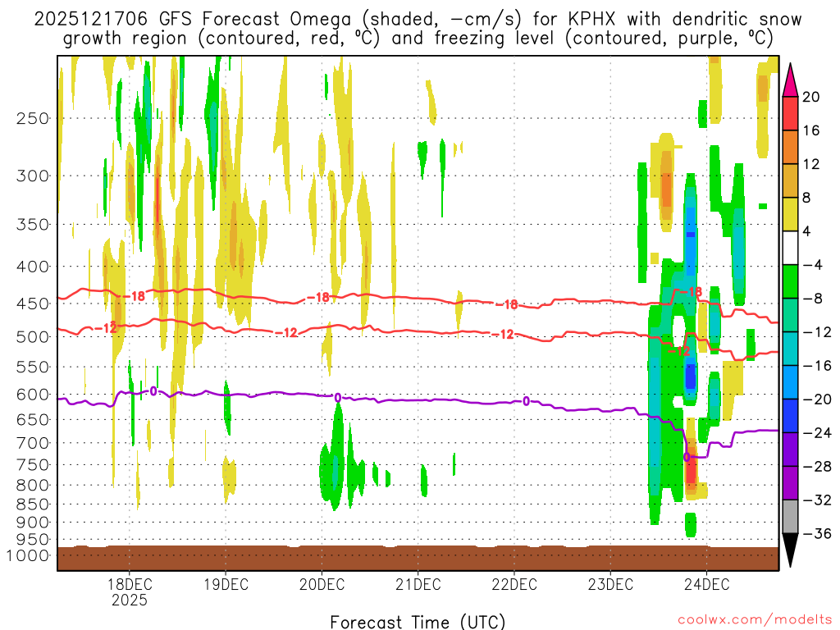Viewport: 840px width, 630px height.
Task: Click the 24DEC x-axis label
Action: 706,584
